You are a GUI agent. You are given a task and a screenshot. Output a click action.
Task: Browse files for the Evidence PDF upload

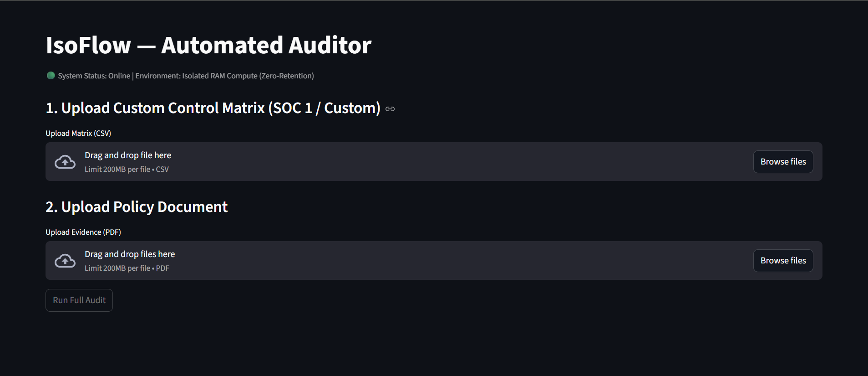[x=783, y=261]
